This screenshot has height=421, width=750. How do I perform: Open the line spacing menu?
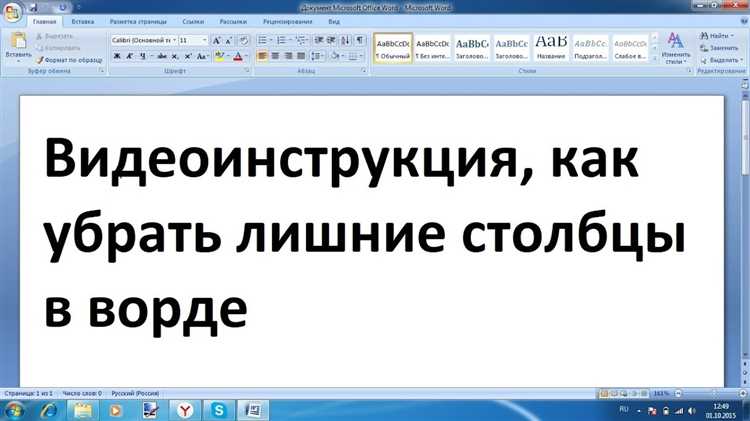[x=317, y=56]
